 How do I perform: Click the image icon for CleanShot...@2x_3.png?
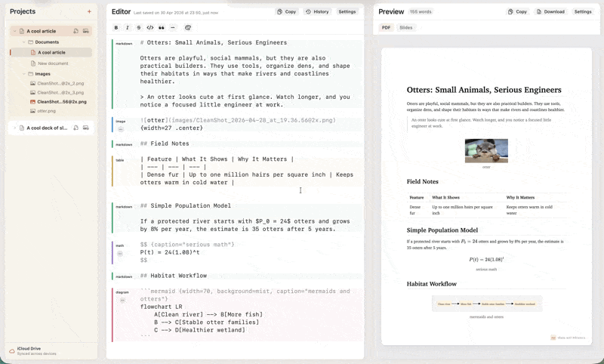point(32,92)
